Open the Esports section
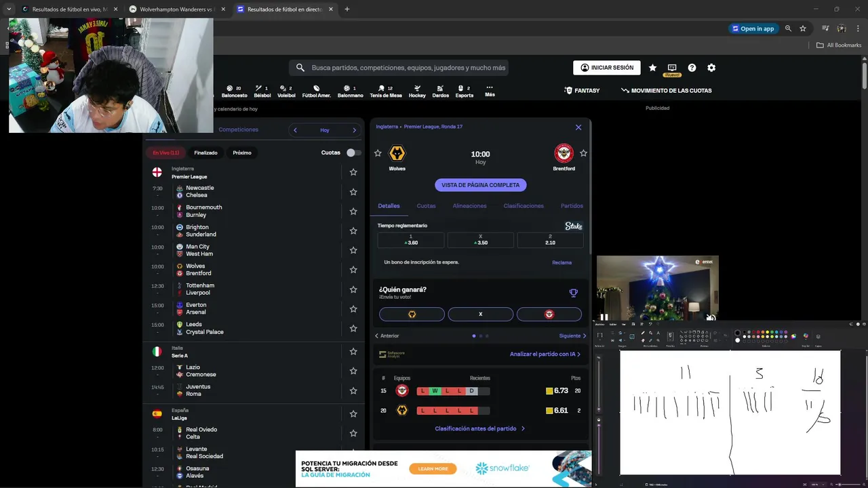This screenshot has width=868, height=488. tap(464, 91)
